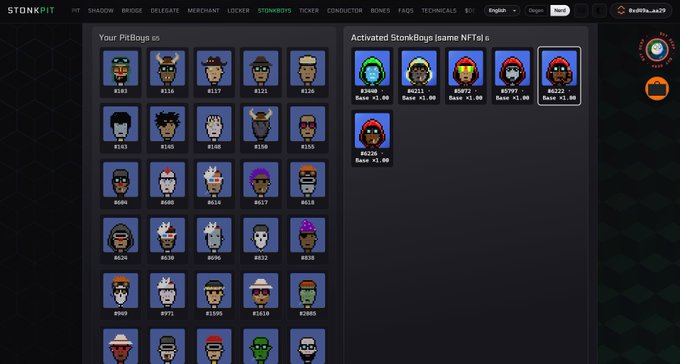Select red-faced white-hat PitBoy in bottom row
The width and height of the screenshot is (680, 364).
121,346
